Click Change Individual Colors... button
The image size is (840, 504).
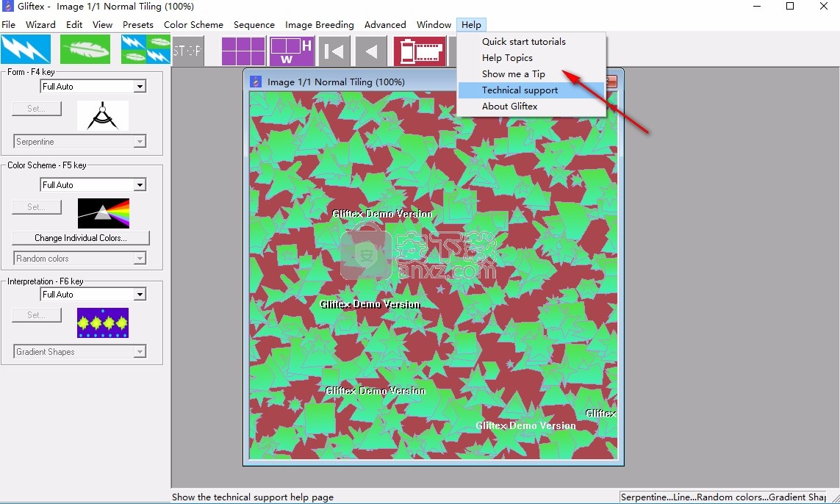[80, 238]
